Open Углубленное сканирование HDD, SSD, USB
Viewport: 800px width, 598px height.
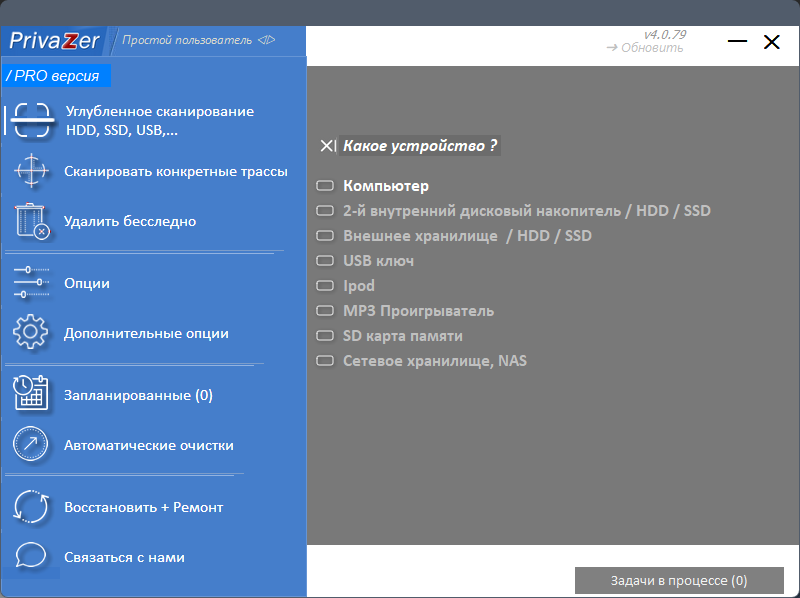pos(160,121)
